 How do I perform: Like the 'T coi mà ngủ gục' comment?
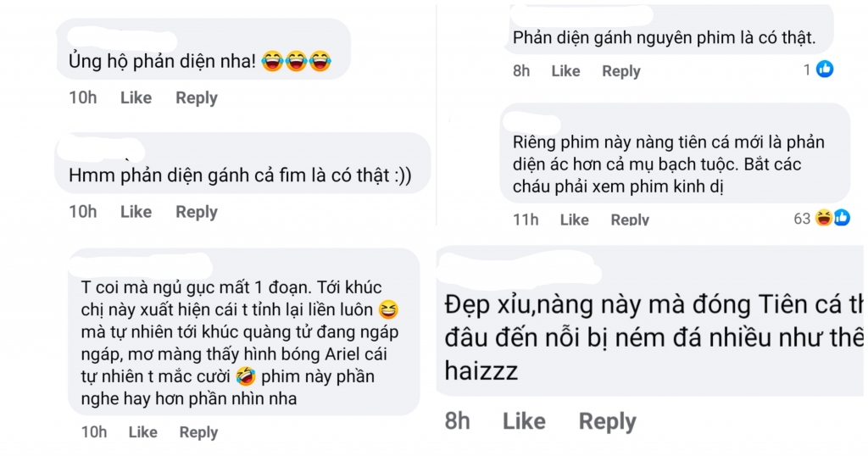pos(142,432)
